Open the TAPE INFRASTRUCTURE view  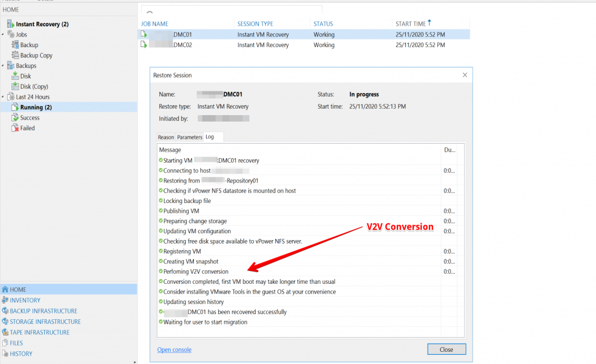pos(40,332)
